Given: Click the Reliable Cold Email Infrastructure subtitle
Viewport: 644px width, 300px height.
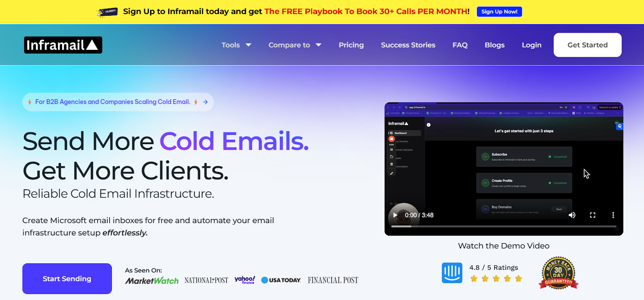Looking at the screenshot, I should [x=118, y=194].
